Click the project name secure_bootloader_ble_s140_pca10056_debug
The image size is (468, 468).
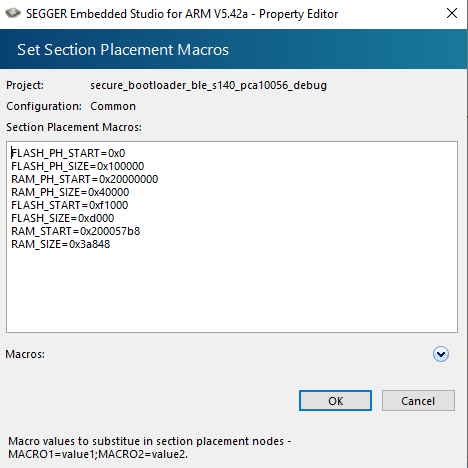click(x=208, y=85)
